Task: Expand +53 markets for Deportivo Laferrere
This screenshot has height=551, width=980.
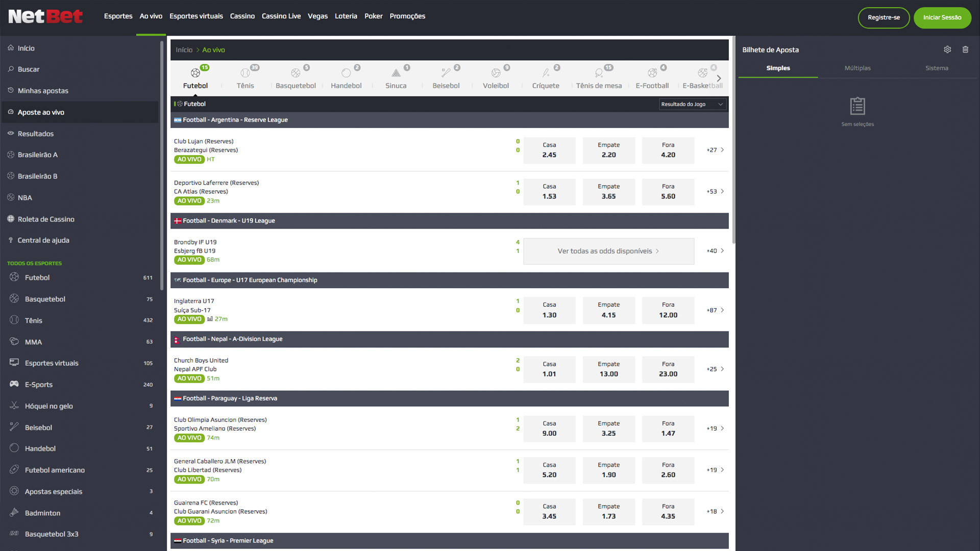Action: pos(716,191)
